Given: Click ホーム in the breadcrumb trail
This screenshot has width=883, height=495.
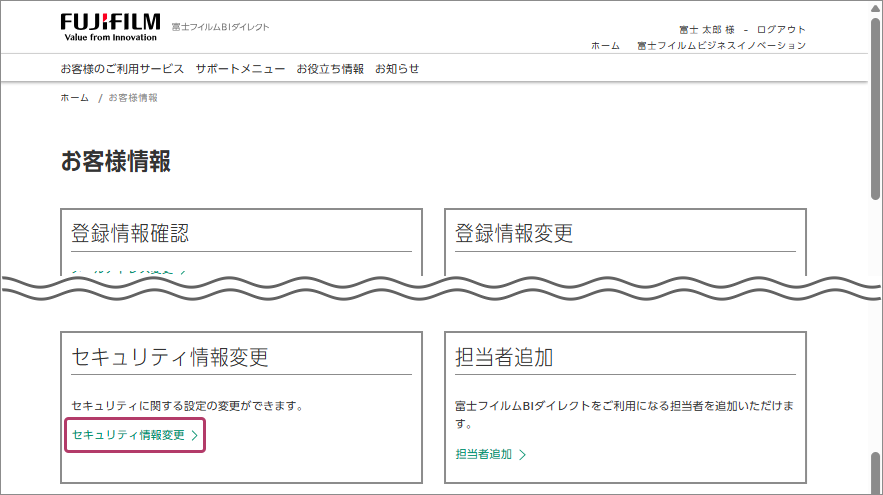Looking at the screenshot, I should coord(74,98).
